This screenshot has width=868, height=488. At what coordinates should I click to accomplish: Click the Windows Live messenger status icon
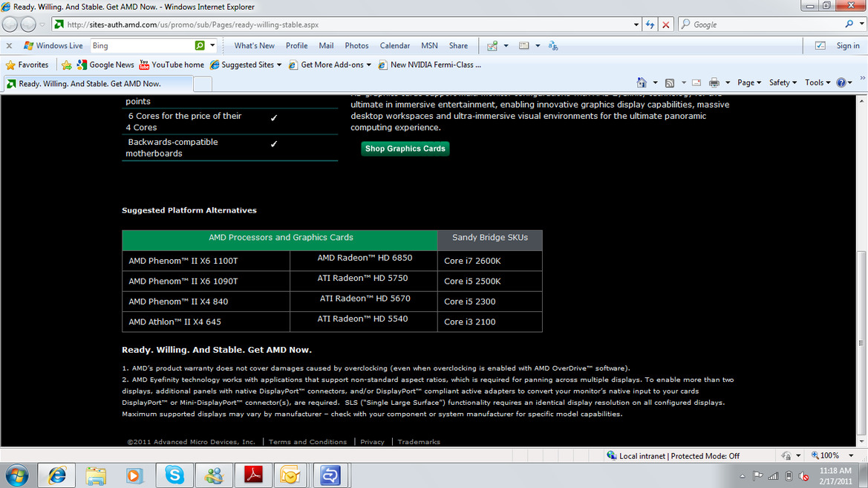coord(492,45)
